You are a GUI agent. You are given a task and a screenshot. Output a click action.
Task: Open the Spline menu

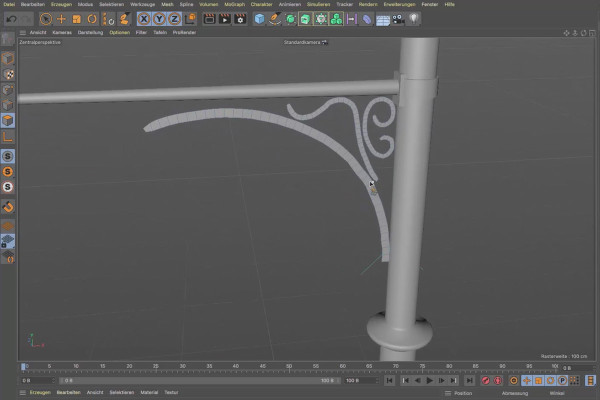[186, 4]
